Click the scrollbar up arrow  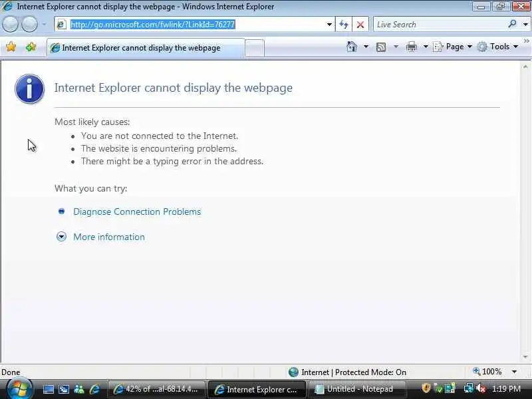pos(525,67)
